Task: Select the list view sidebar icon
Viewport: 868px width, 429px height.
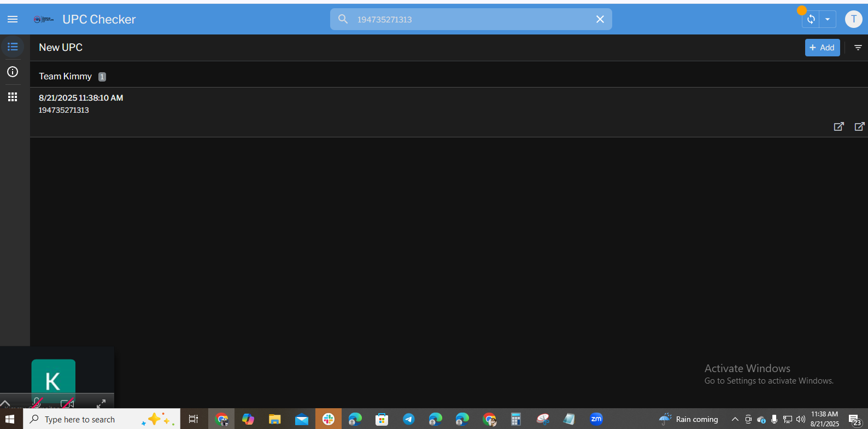Action: click(x=13, y=47)
